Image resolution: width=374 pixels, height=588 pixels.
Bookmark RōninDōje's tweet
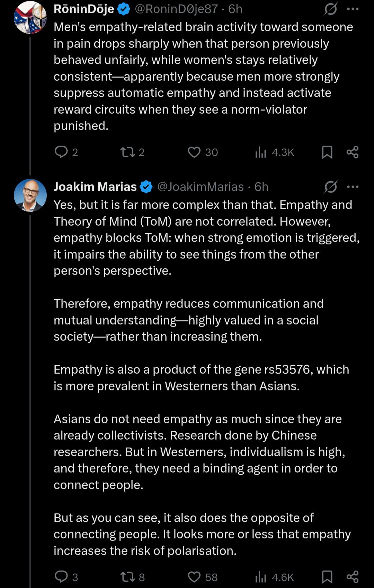click(x=327, y=152)
